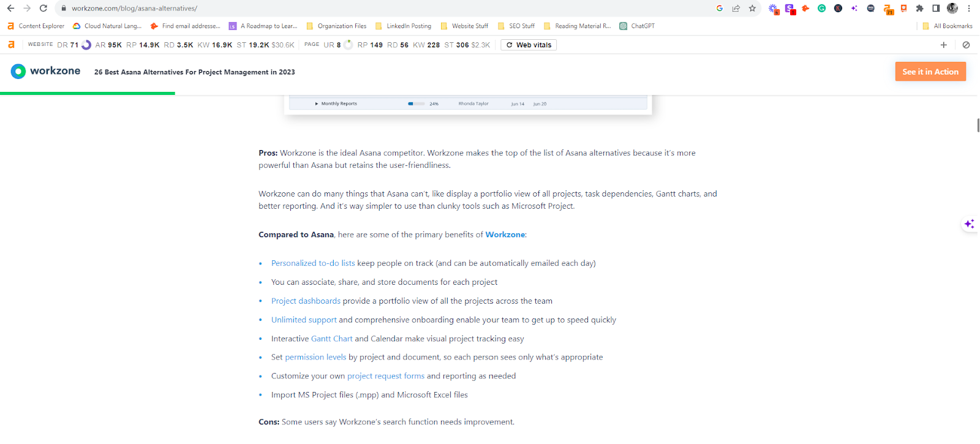
Task: Click the page RP 149 metric
Action: pyautogui.click(x=370, y=45)
